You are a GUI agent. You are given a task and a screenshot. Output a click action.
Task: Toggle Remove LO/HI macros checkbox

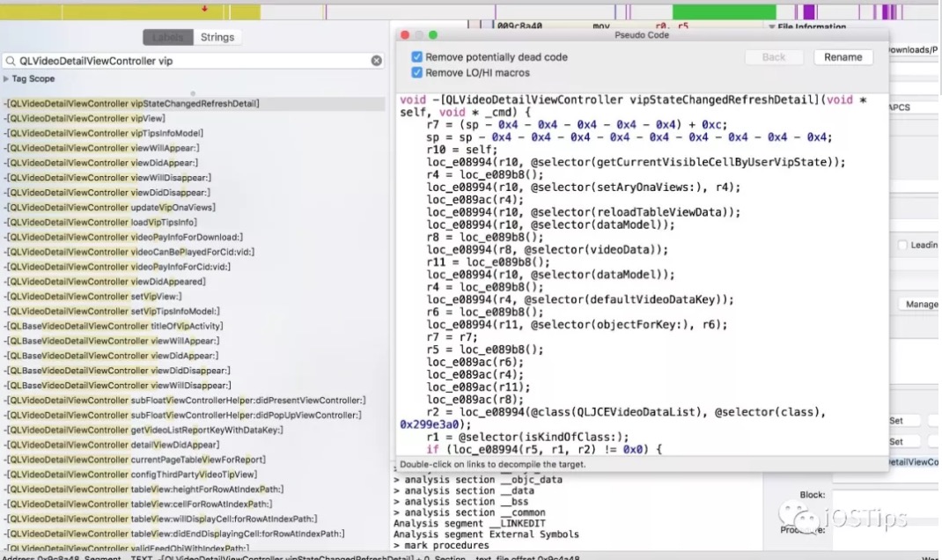[x=417, y=73]
